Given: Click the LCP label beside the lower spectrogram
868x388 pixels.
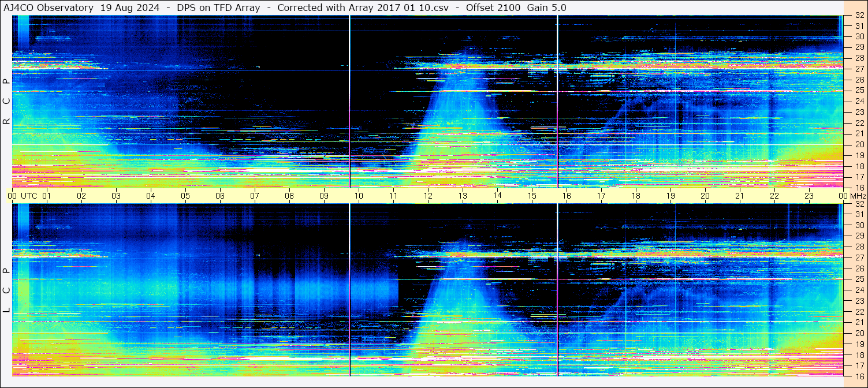Looking at the screenshot, I should pos(6,290).
